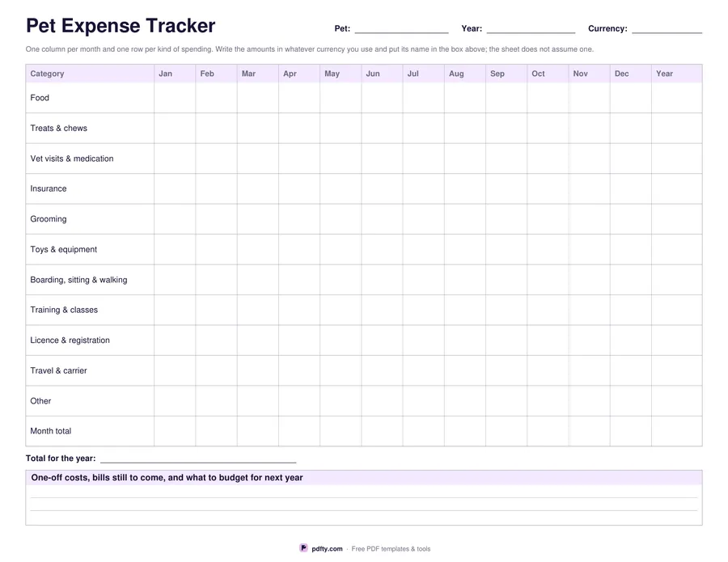Screen dimensions: 728x562
Task: Click the Total for the year label
Action: click(61, 458)
